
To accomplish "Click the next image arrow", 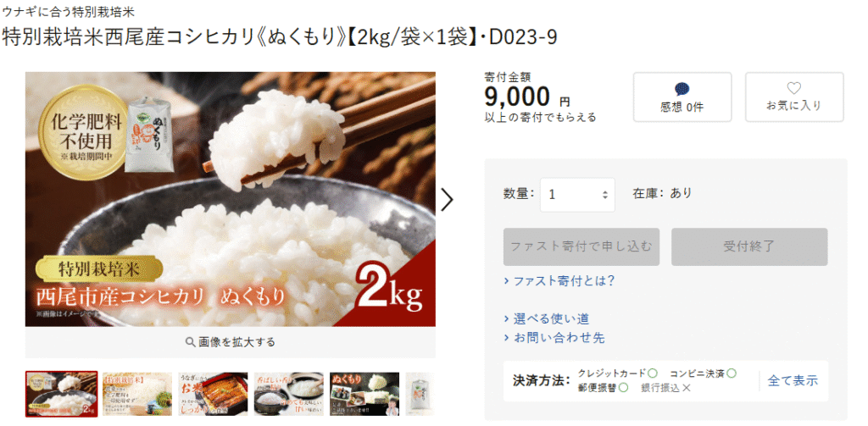I will [x=447, y=199].
